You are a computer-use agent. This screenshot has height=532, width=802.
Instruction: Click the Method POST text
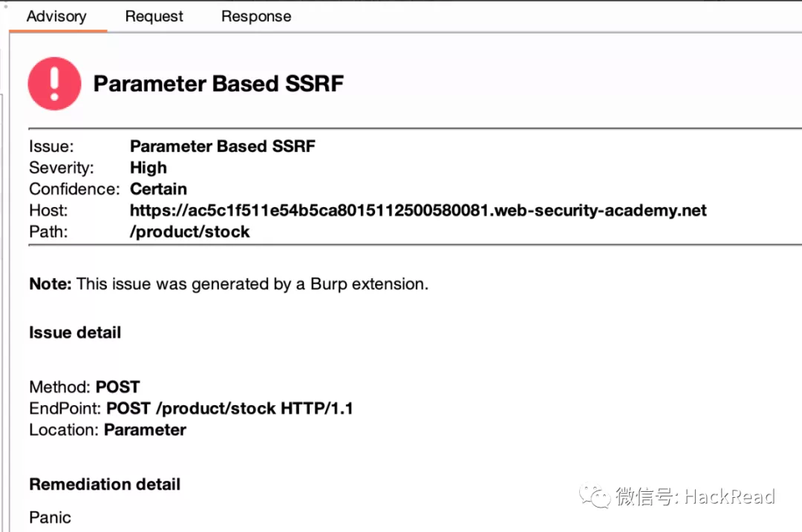85,387
